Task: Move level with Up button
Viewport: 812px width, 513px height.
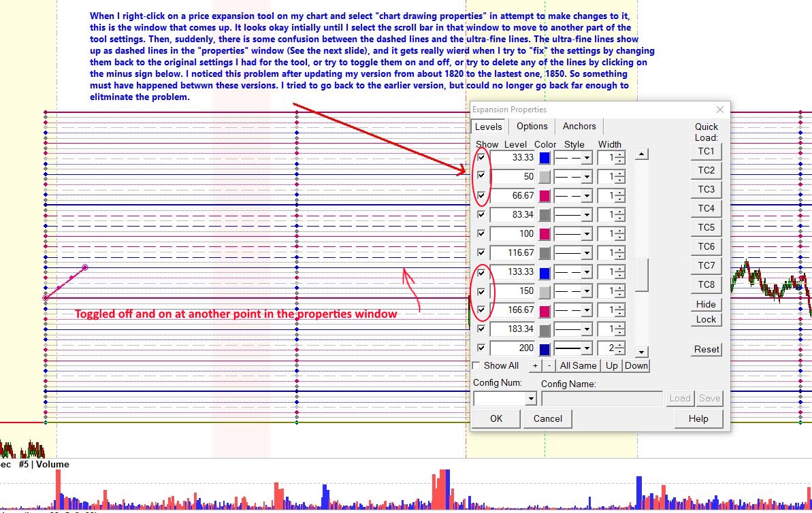Action: 612,365
